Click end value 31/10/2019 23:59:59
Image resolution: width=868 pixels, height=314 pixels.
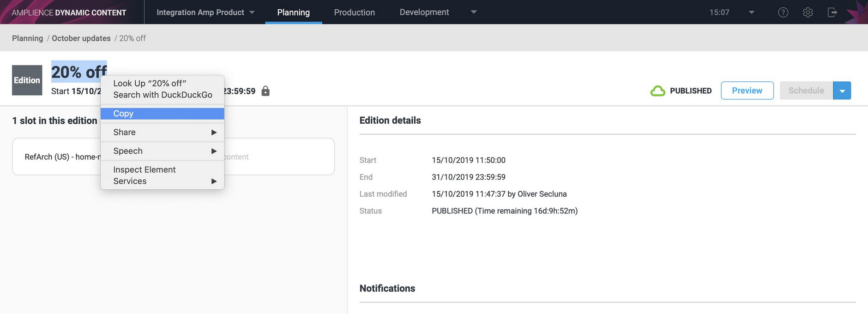tap(469, 177)
